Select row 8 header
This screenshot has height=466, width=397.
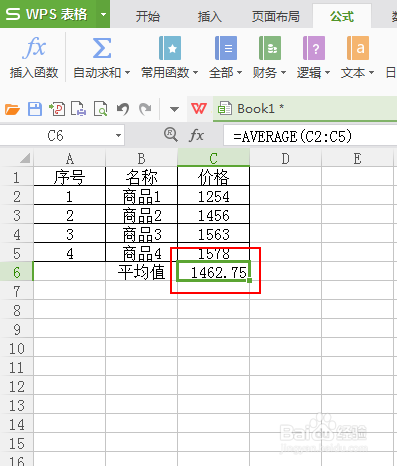click(x=16, y=310)
